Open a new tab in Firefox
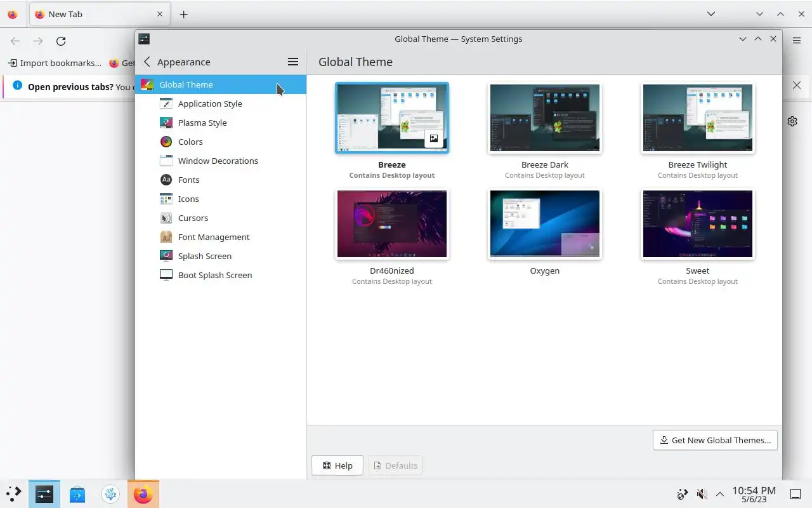This screenshot has width=812, height=508. 183,14
